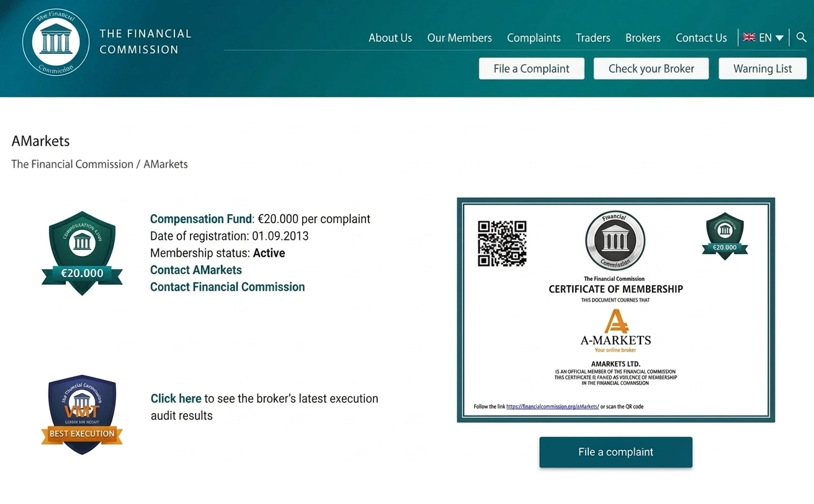Click the A-Markets logo on certificate
Viewport: 814px width, 504px height.
(615, 330)
